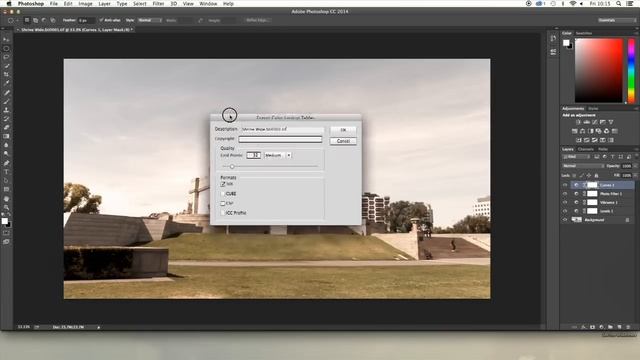Click the foreground color swatch in toolbar
This screenshot has height=360, width=640.
4,221
